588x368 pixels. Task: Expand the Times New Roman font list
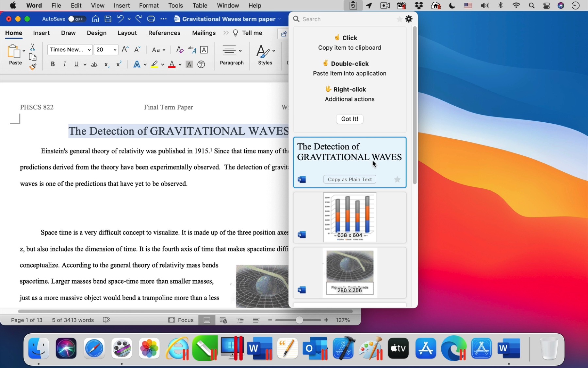click(x=89, y=50)
